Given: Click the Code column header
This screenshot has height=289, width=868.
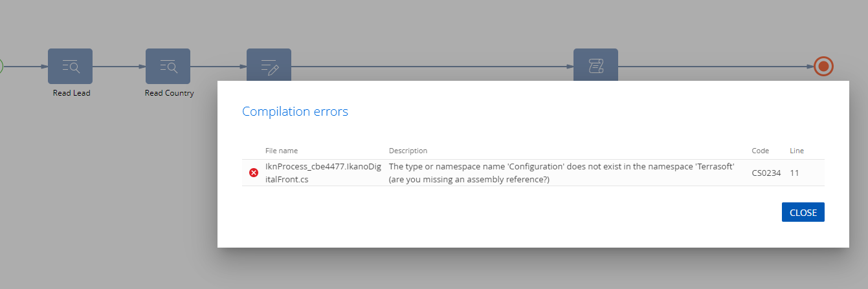Looking at the screenshot, I should [x=760, y=151].
